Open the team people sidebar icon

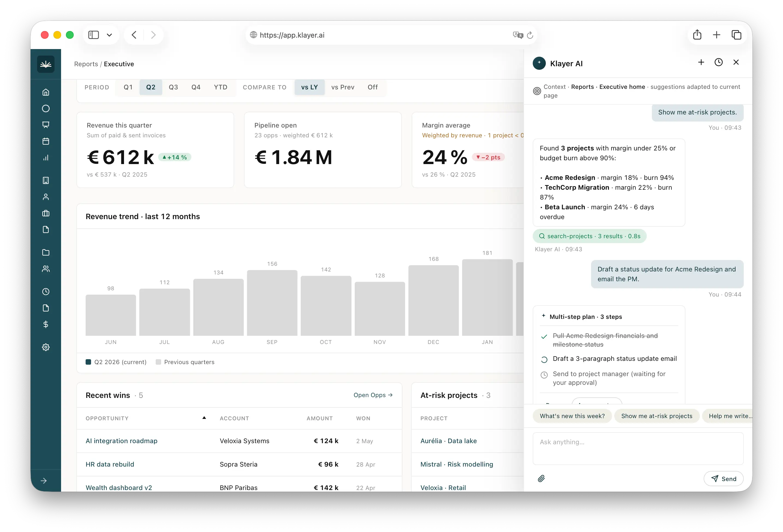click(46, 269)
